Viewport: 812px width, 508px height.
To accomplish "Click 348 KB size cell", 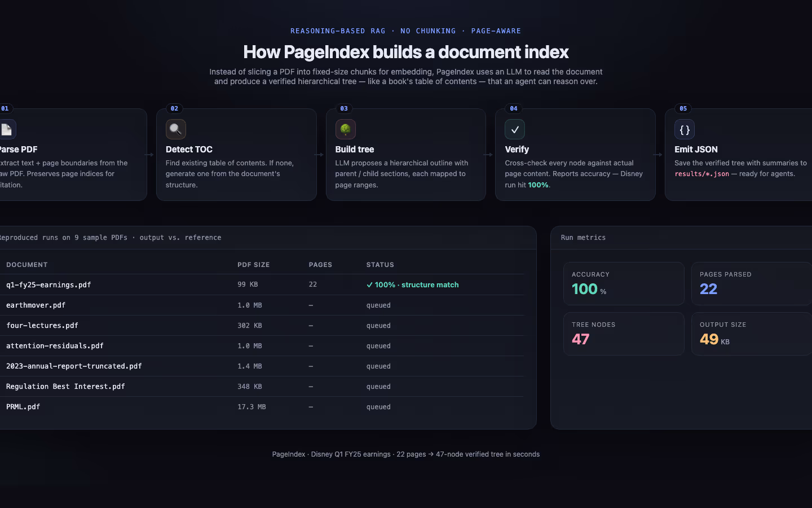I will pos(250,386).
